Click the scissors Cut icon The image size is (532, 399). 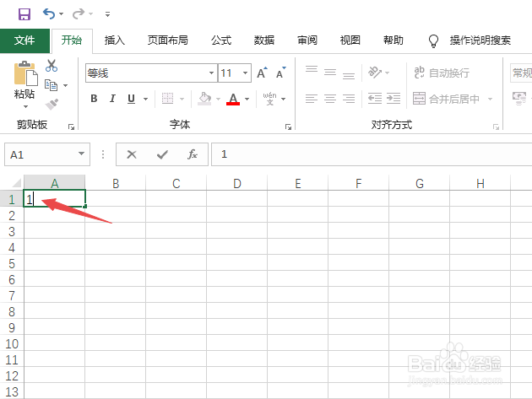52,66
